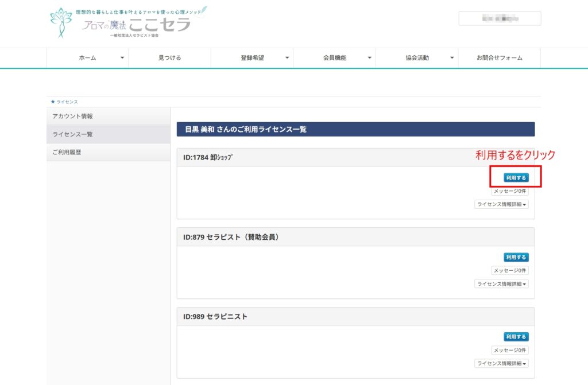
Task: Click 利用する for ID:989 セラピニスト
Action: click(x=516, y=337)
